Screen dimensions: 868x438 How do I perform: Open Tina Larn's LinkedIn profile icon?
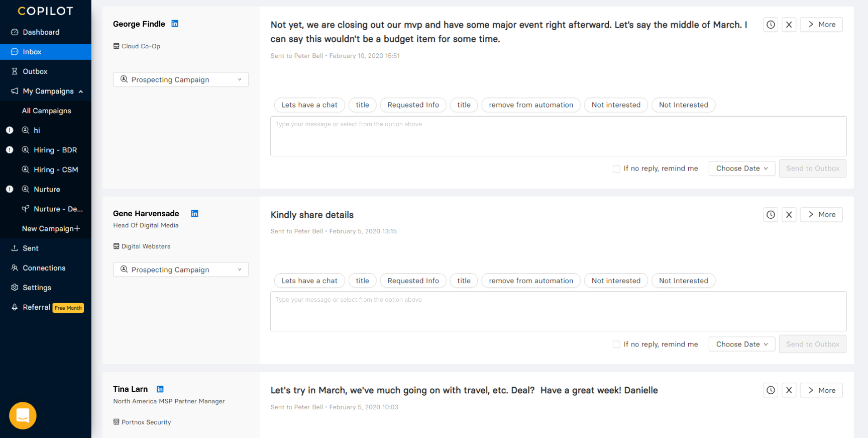pos(160,389)
